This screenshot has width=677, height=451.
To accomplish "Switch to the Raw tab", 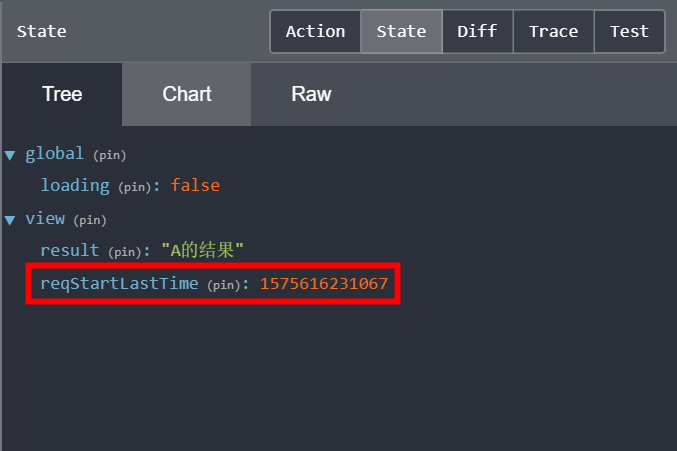I will click(311, 94).
